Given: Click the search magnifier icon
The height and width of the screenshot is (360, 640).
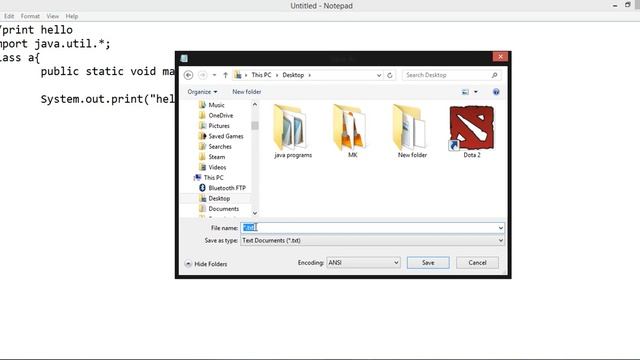Looking at the screenshot, I should 494,75.
